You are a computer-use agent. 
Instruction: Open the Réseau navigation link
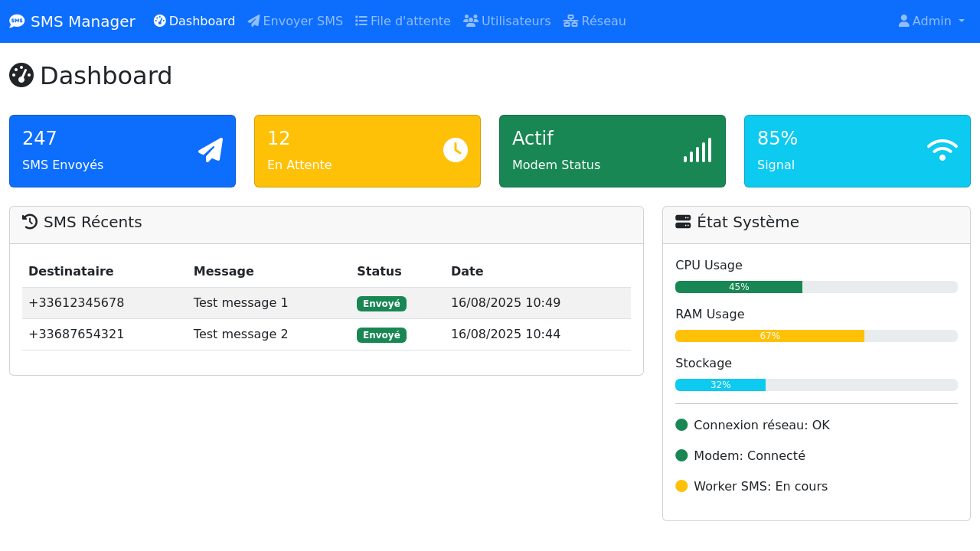pyautogui.click(x=595, y=21)
